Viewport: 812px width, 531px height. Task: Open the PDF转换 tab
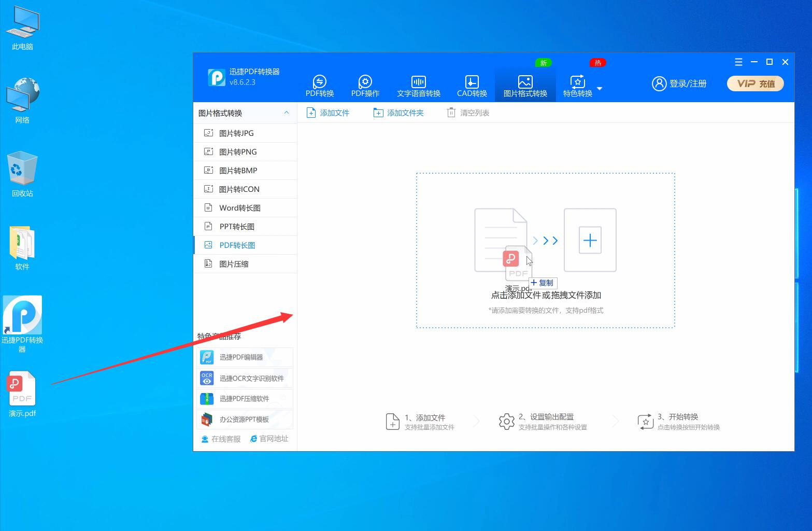(320, 86)
